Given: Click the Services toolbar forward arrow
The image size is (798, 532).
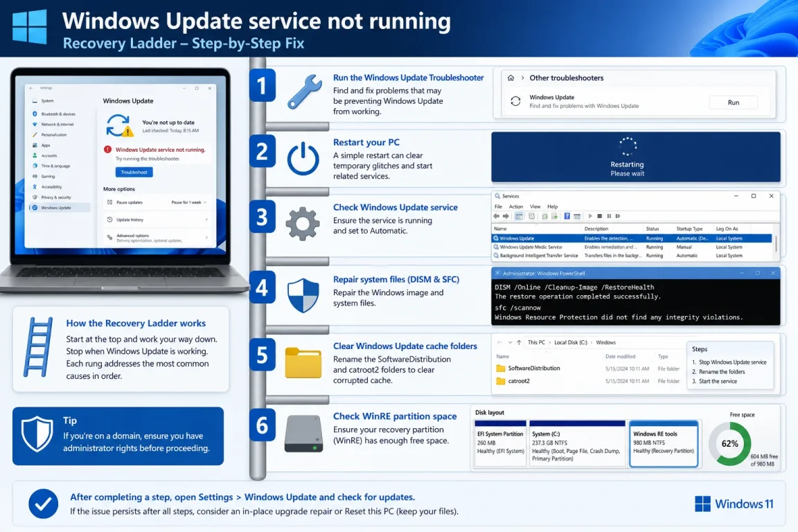Looking at the screenshot, I should 506,216.
